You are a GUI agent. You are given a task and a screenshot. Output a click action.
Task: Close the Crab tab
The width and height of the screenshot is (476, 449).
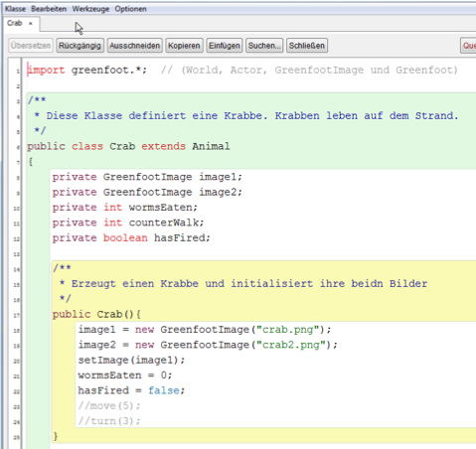pos(31,24)
